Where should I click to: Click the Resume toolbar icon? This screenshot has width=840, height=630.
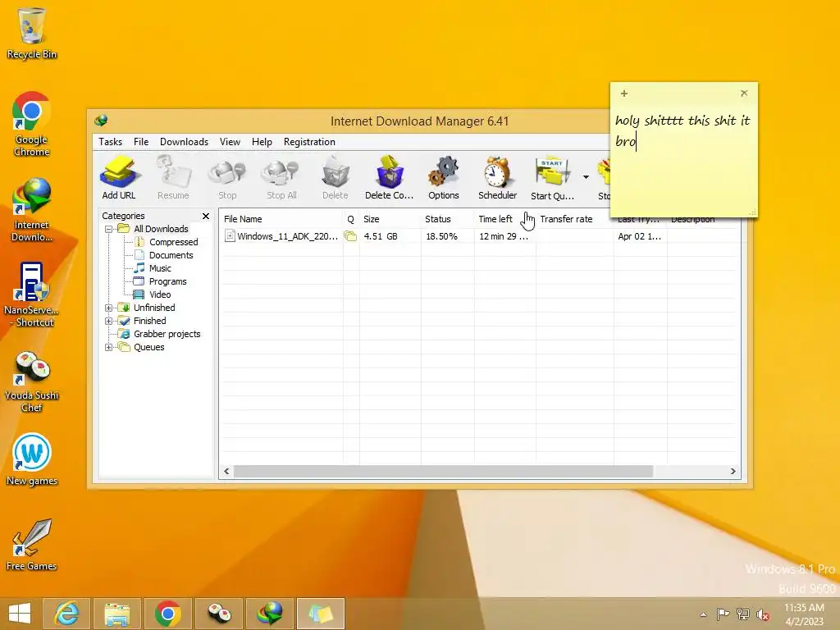click(173, 177)
